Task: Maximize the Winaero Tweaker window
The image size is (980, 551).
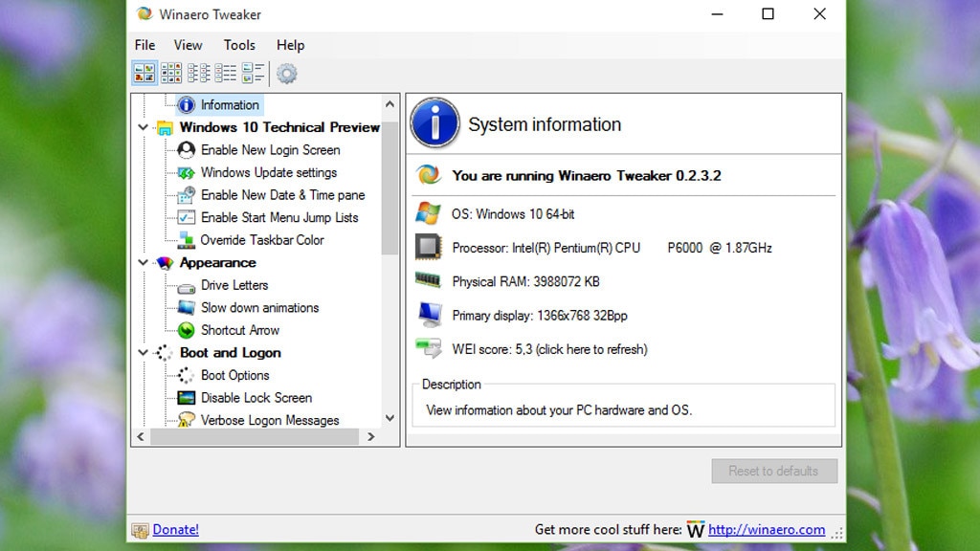Action: point(768,13)
